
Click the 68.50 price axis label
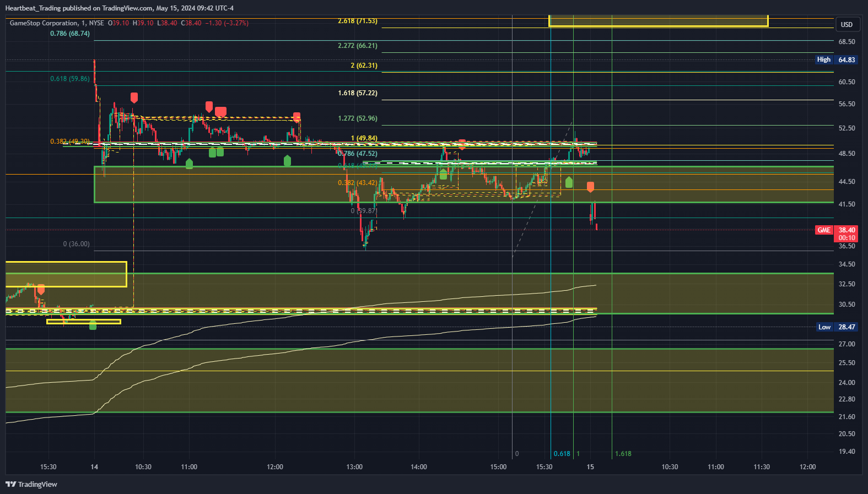pyautogui.click(x=847, y=42)
